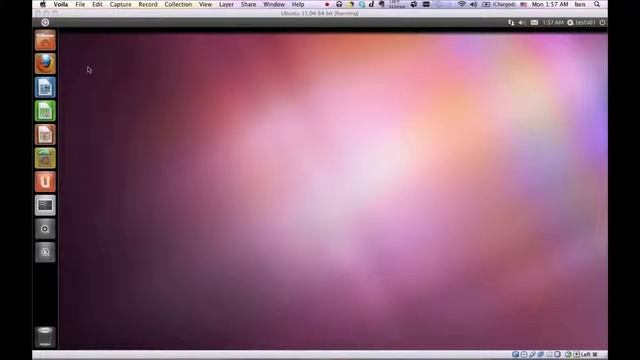Click the red record indicator in Mac menu bar
This screenshot has height=360, width=640.
pos(327,4)
